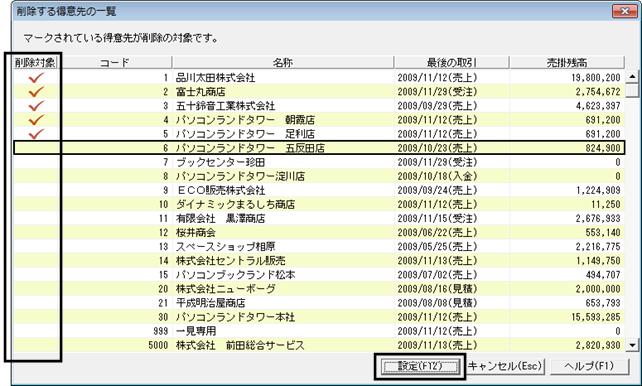Open help with ヘルプ(F1) button
The width and height of the screenshot is (642, 386).
coord(589,366)
